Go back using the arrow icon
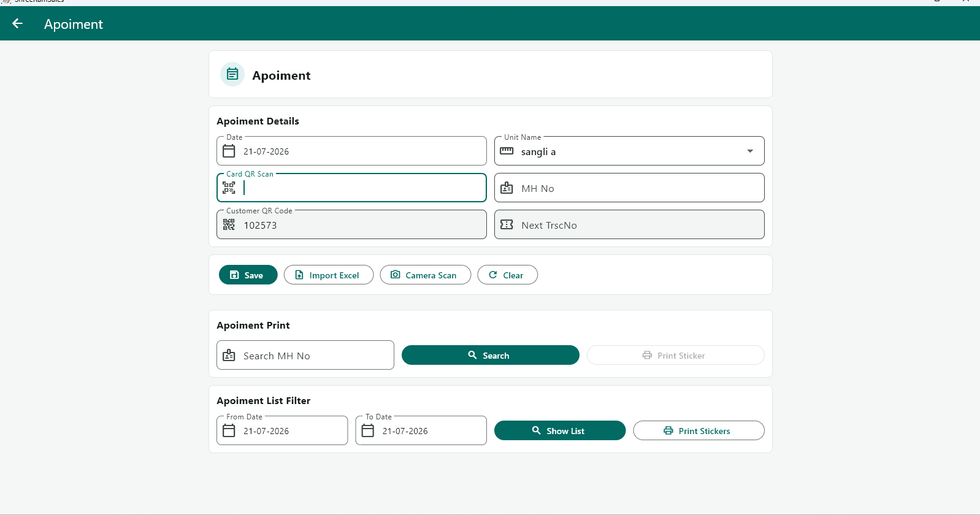This screenshot has height=515, width=980. [17, 23]
